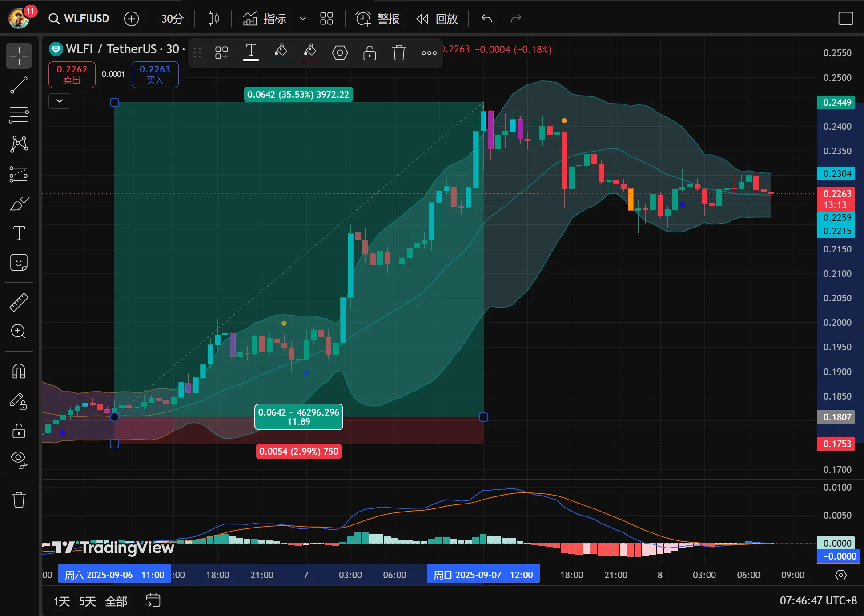The image size is (864, 616).
Task: Grab the floating toolbar drag handle
Action: [x=197, y=53]
